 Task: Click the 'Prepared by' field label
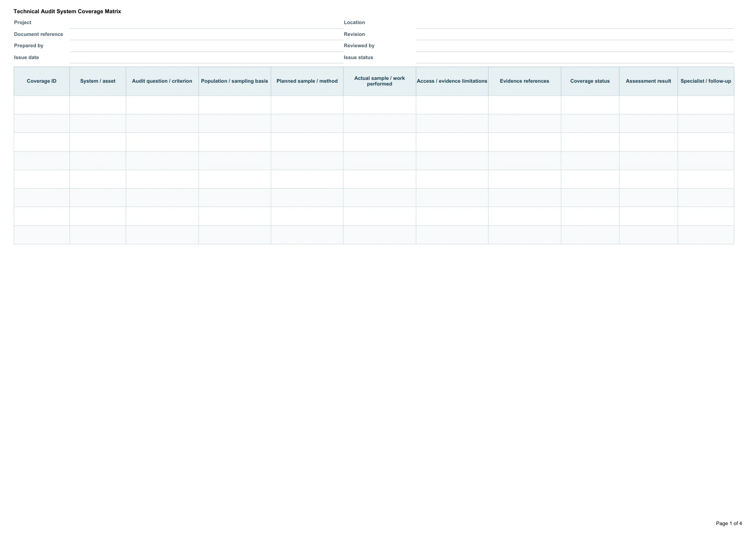pyautogui.click(x=28, y=46)
